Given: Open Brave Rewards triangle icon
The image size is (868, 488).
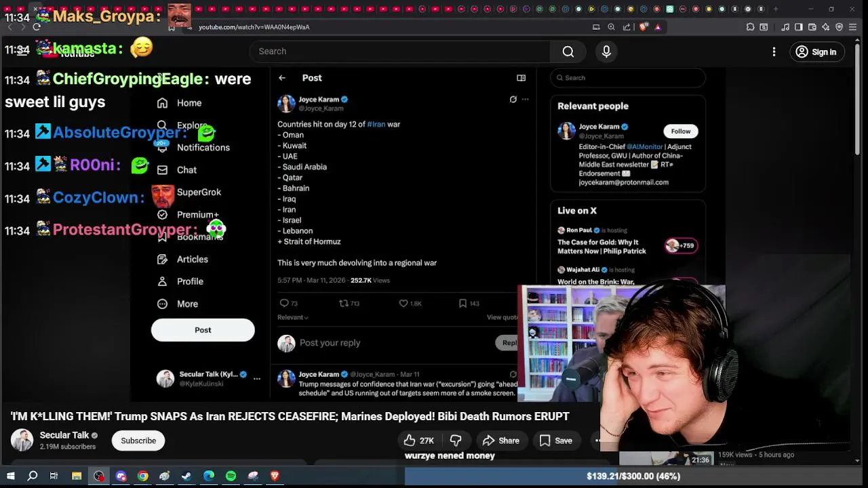Looking at the screenshot, I should pos(658,27).
